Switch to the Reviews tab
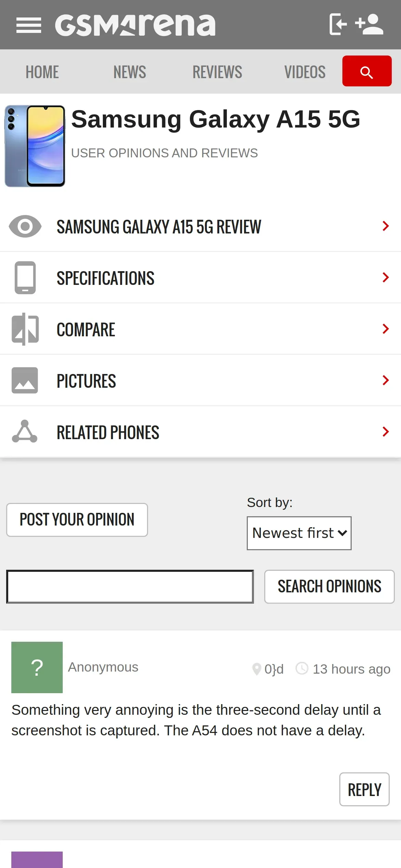The height and width of the screenshot is (868, 401). click(x=217, y=72)
